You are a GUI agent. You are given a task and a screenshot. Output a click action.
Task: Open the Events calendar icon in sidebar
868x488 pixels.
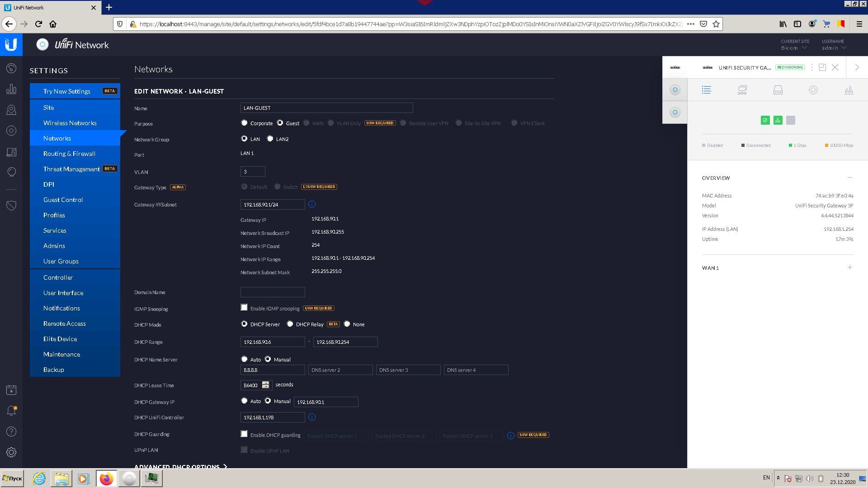point(11,390)
